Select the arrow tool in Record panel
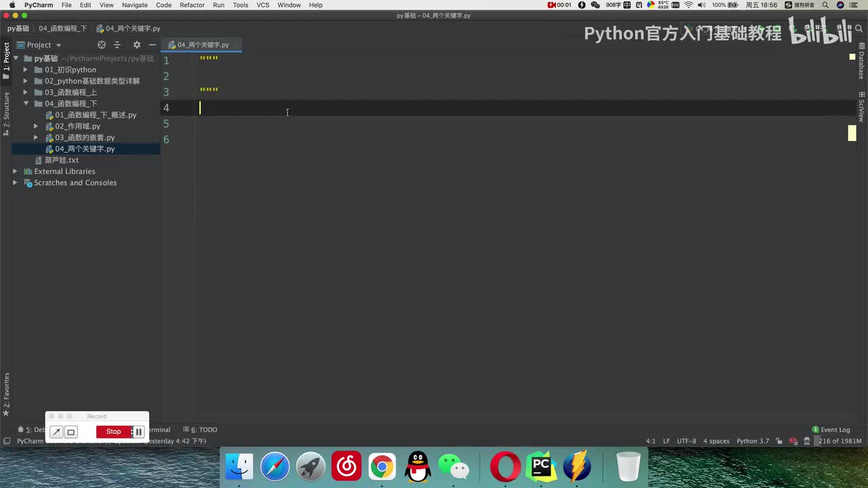This screenshot has height=488, width=868. pyautogui.click(x=56, y=432)
